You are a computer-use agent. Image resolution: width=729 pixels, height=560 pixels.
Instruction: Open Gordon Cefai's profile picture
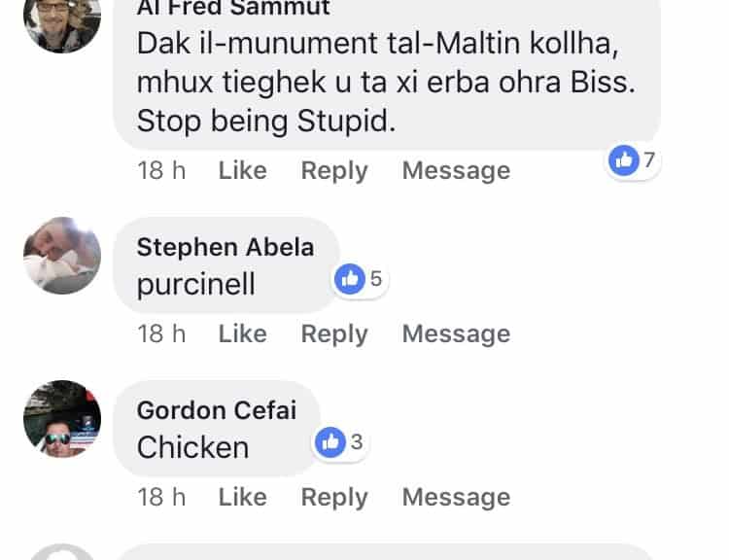pos(62,418)
